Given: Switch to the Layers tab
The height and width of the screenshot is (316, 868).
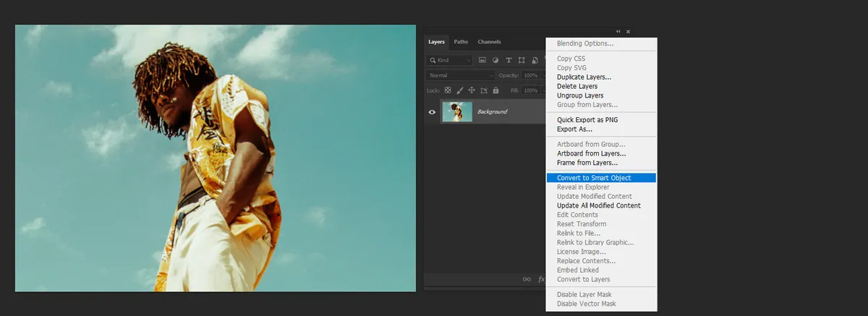Looking at the screenshot, I should coord(437,42).
